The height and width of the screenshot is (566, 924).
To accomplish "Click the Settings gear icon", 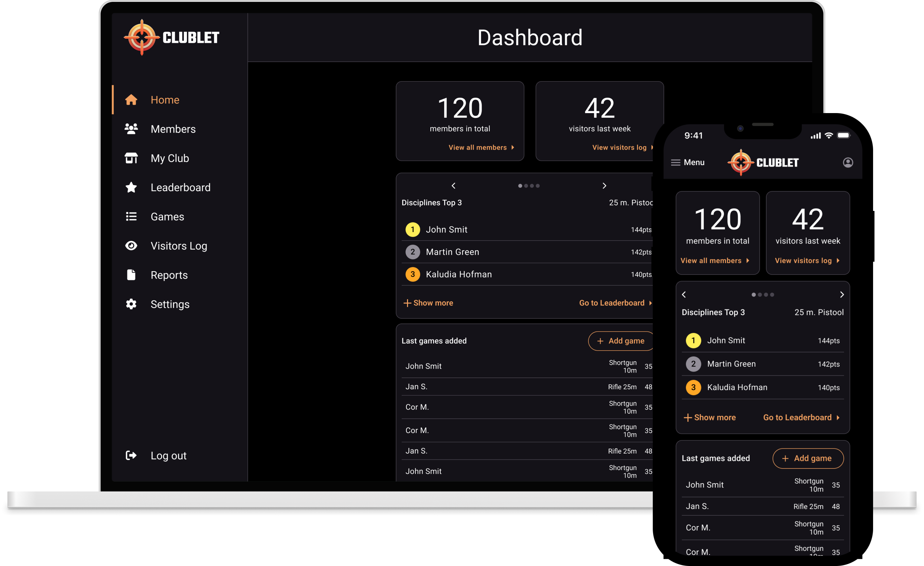I will pos(131,304).
